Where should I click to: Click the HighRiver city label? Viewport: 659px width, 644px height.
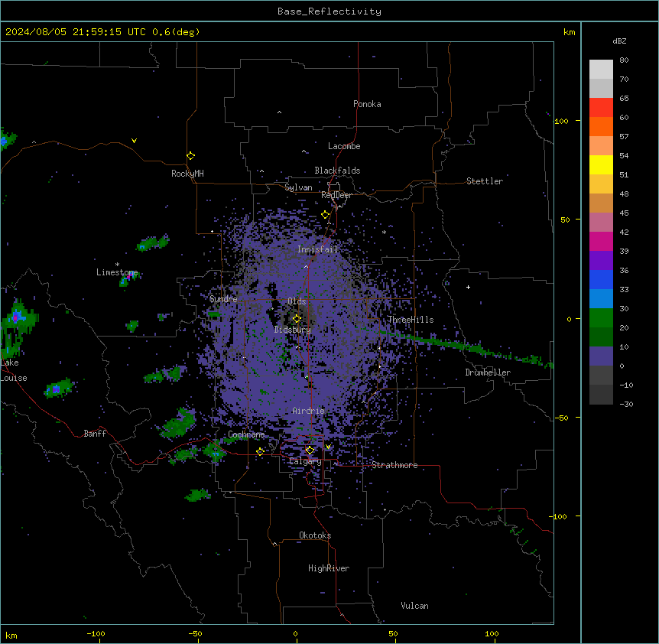coord(329,568)
